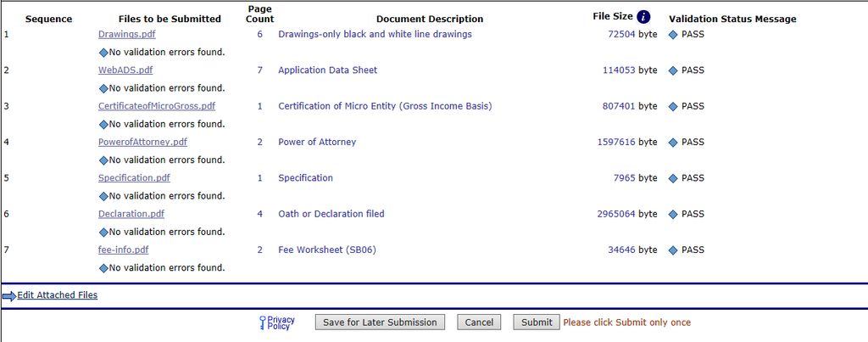Click the Document Description column header
The image size is (868, 342).
(x=430, y=19)
